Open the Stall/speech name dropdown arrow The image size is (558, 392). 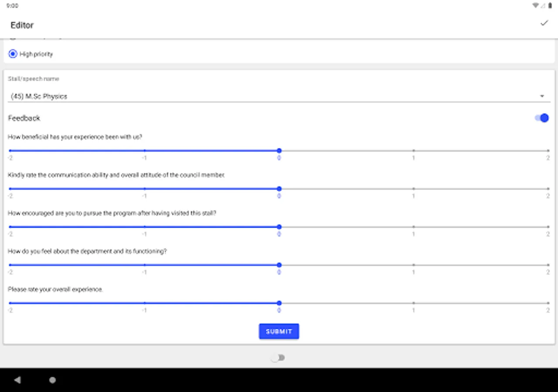click(542, 96)
